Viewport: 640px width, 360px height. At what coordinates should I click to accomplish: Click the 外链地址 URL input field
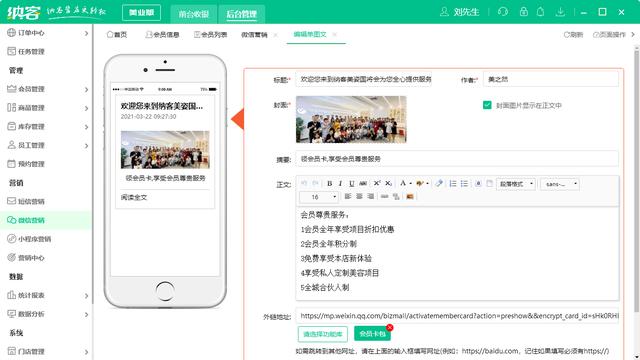tap(457, 316)
